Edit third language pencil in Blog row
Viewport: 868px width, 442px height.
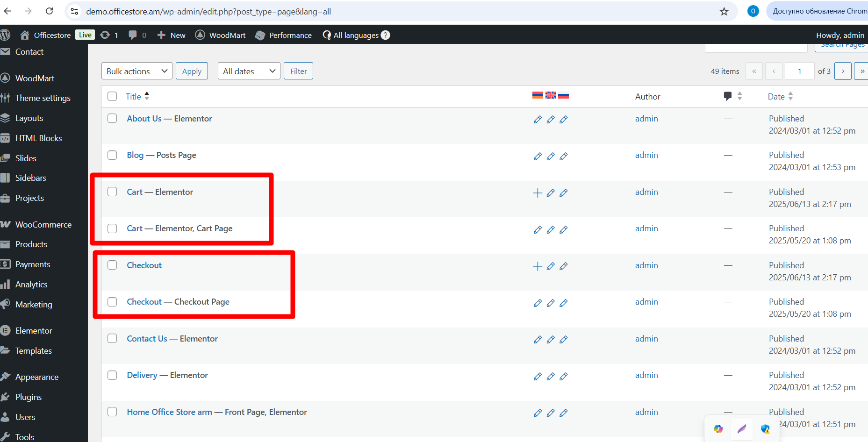564,156
